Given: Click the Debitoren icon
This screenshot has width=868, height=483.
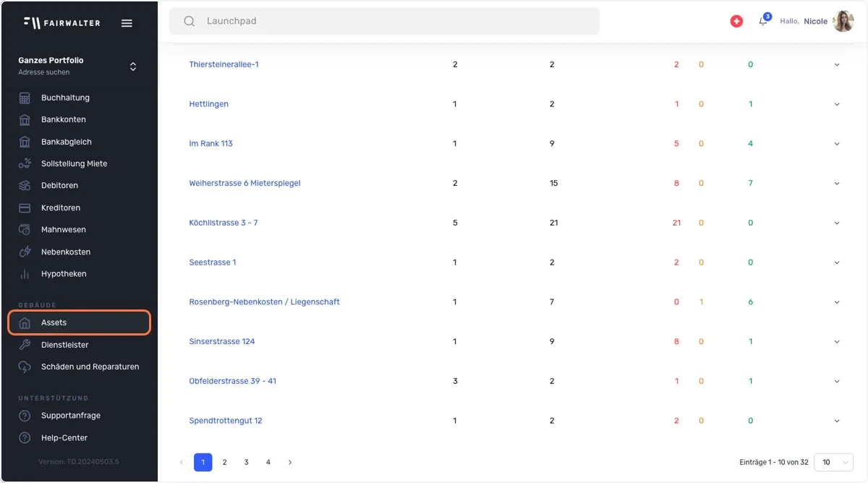Looking at the screenshot, I should click(25, 186).
